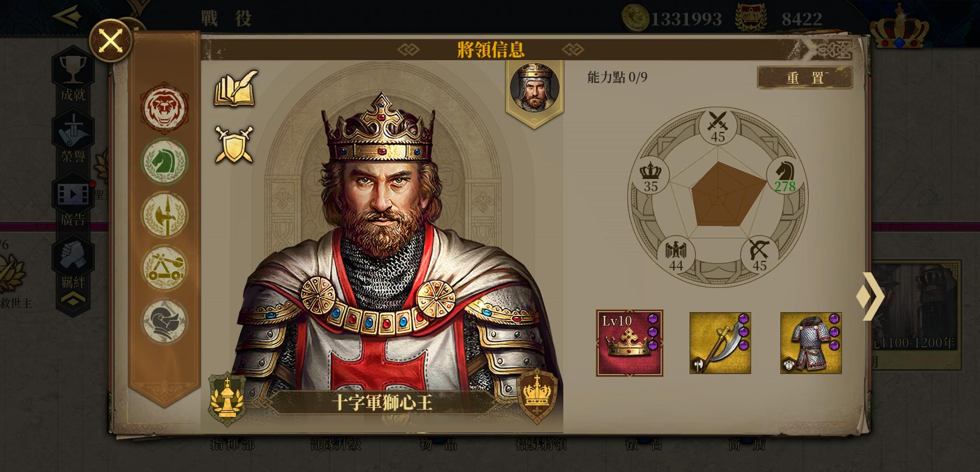Select the knight helmet icon
The height and width of the screenshot is (472, 980).
click(164, 321)
